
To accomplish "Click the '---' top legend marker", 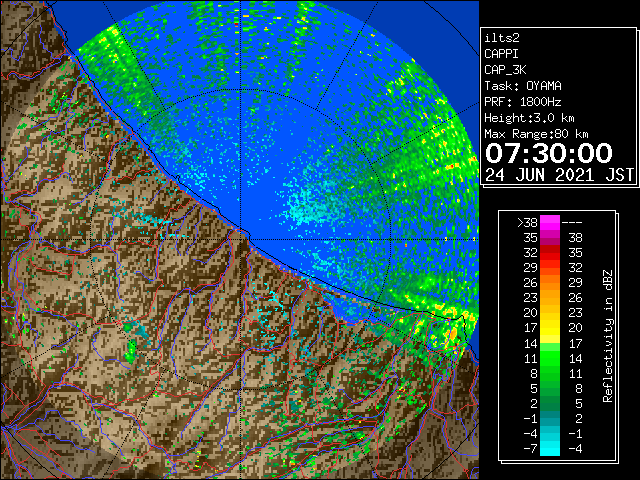I will click(572, 223).
